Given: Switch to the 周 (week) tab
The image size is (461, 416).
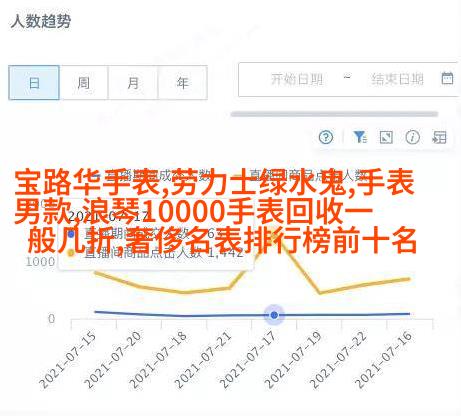Looking at the screenshot, I should pos(84,83).
